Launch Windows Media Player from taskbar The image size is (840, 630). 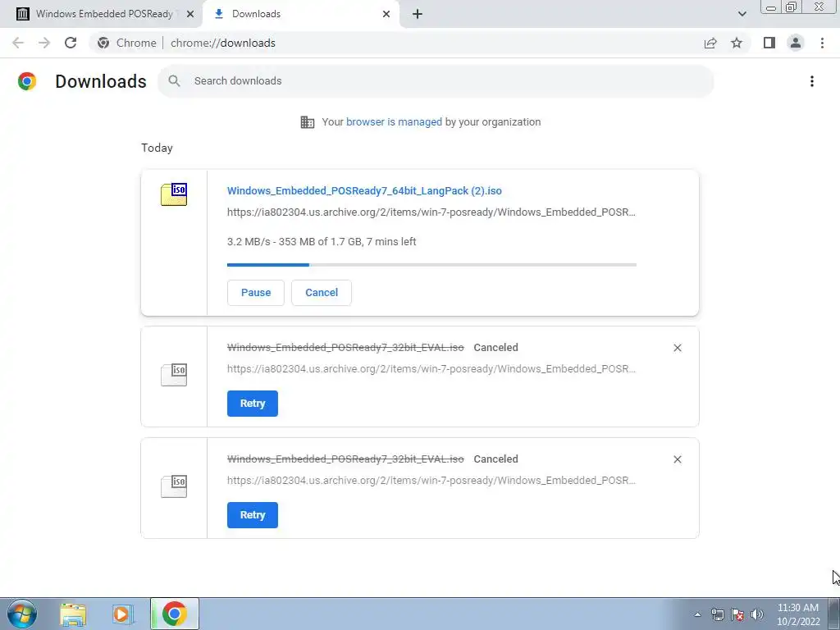[123, 614]
